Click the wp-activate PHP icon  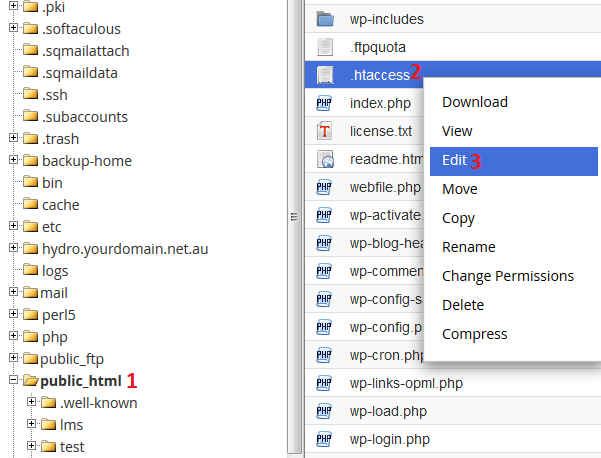(324, 215)
